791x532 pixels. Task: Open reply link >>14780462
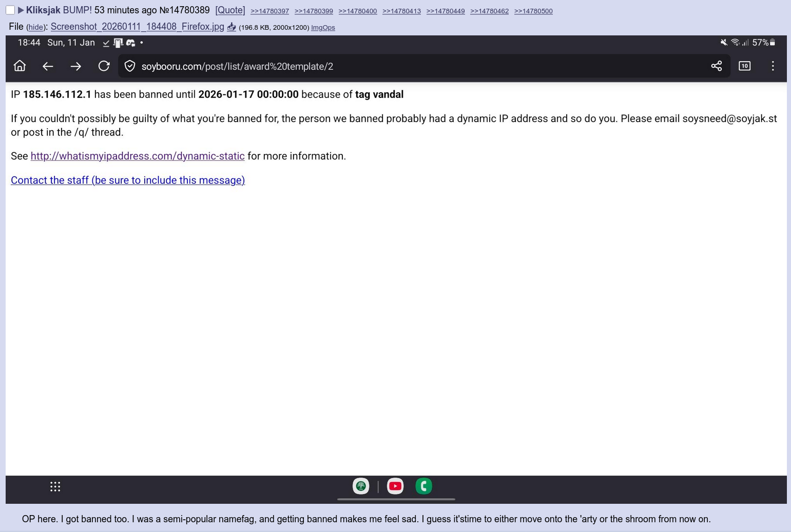pyautogui.click(x=490, y=11)
